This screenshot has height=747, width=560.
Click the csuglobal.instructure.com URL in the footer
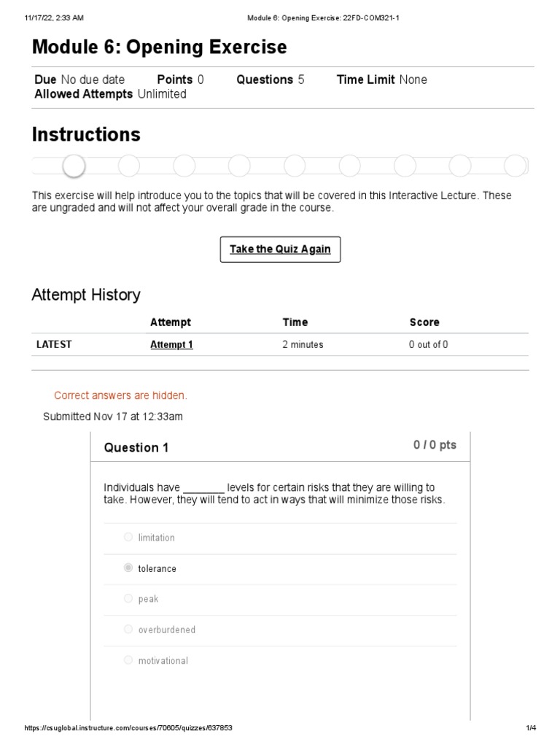(128, 729)
